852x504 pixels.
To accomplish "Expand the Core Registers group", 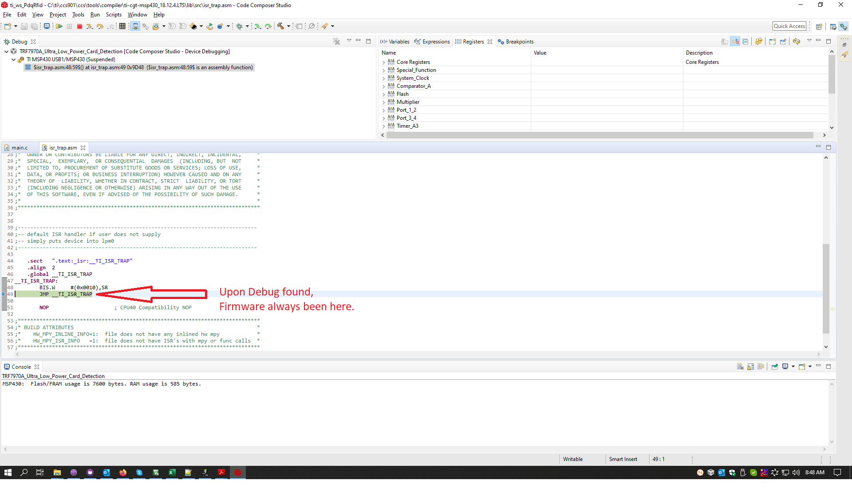I will [384, 63].
